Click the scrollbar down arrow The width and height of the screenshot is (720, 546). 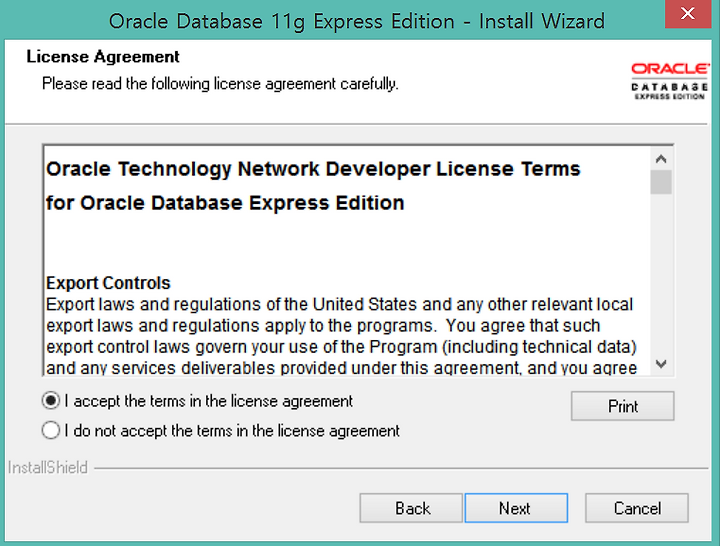click(x=661, y=364)
